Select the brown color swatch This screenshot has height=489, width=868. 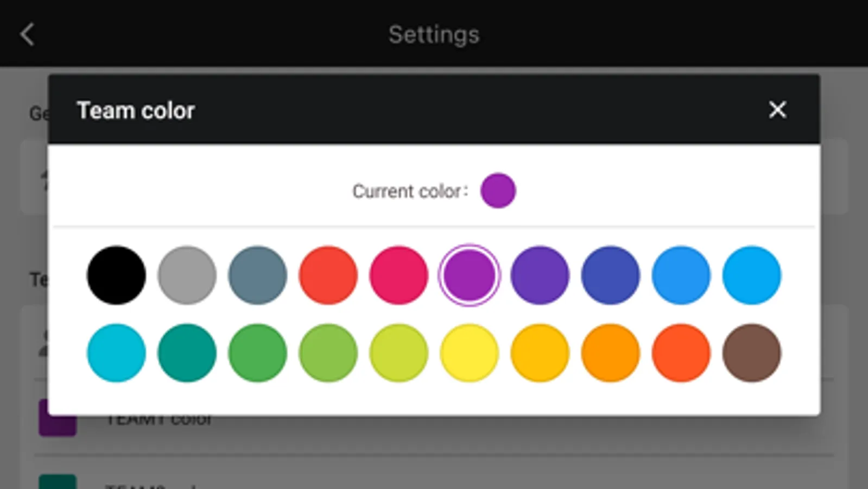751,353
